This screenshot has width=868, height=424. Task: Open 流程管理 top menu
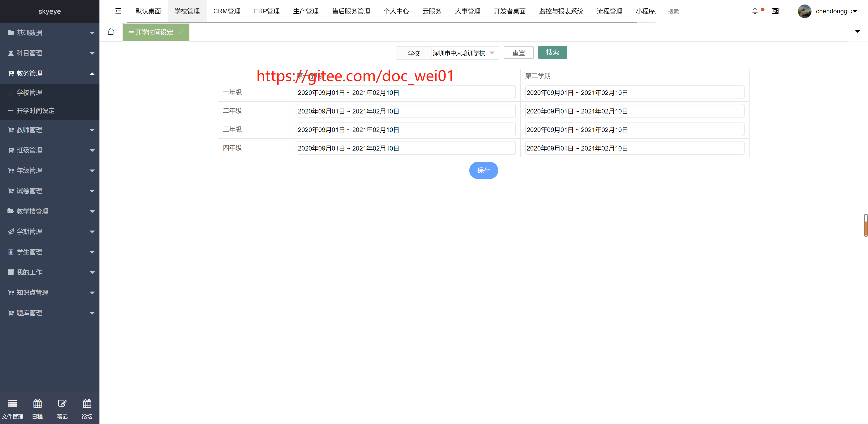point(609,11)
